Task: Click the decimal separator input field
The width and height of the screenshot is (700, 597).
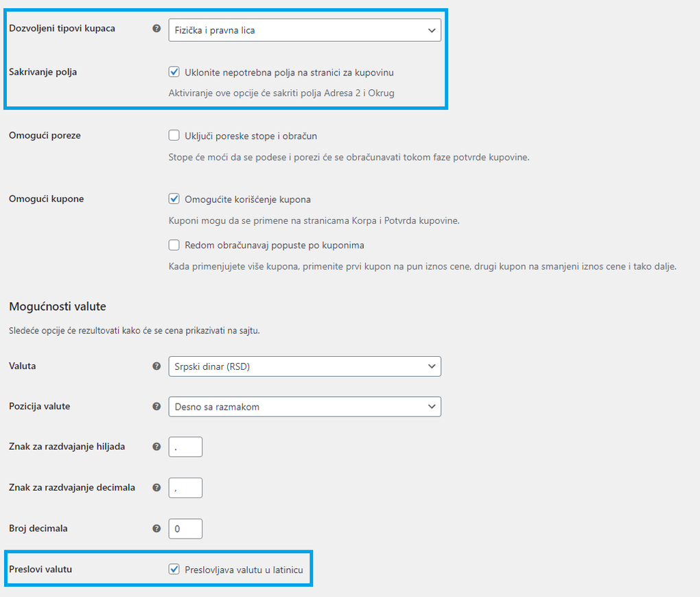Action: point(185,488)
